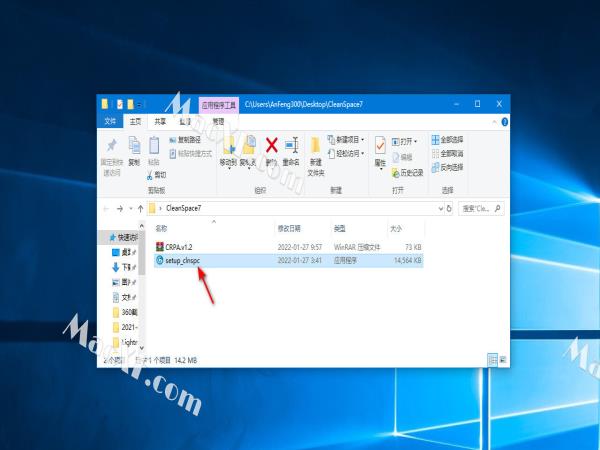Open the Documents item in sidebar
This screenshot has width=600, height=450.
123,297
